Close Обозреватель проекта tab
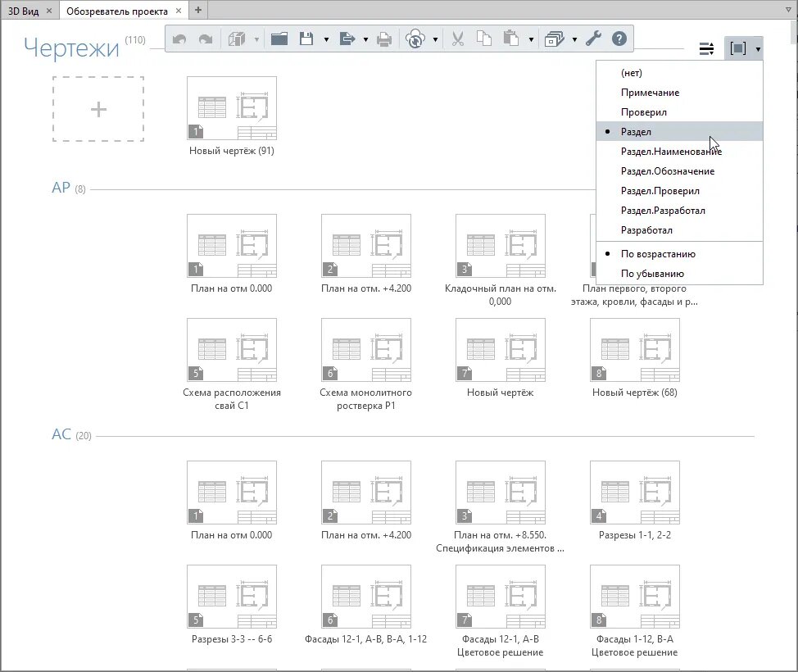Image resolution: width=798 pixels, height=672 pixels. 179,11
